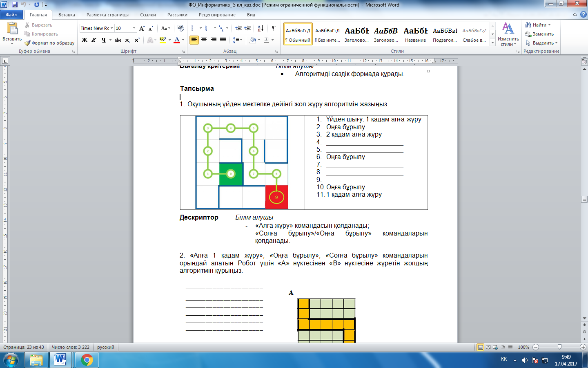This screenshot has height=368, width=588.
Task: Apply numbered list formatting
Action: (208, 28)
